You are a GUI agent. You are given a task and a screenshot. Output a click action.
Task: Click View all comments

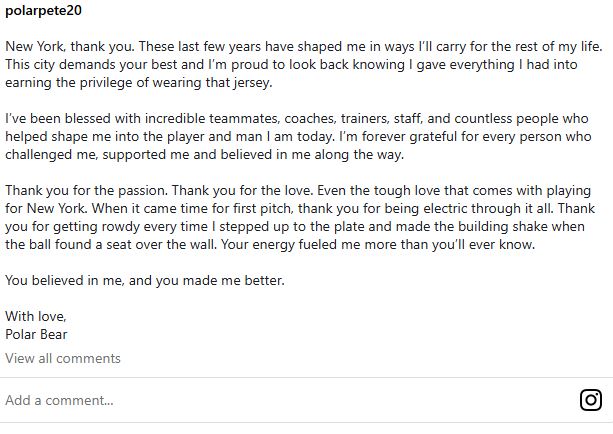(62, 358)
